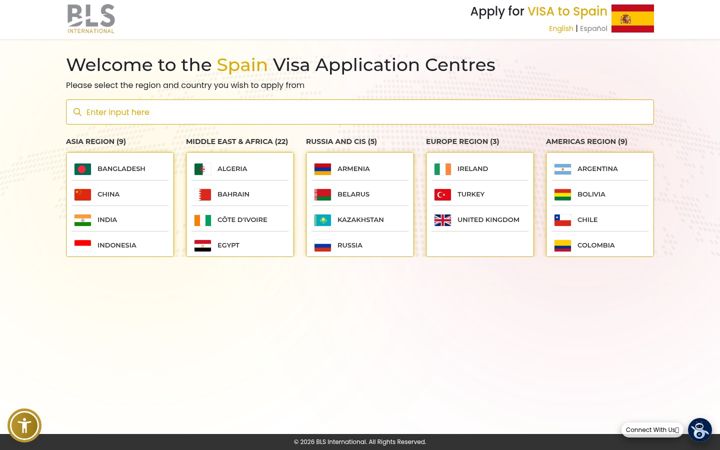Click the Belarus flag icon
720x450 pixels.
click(x=322, y=195)
